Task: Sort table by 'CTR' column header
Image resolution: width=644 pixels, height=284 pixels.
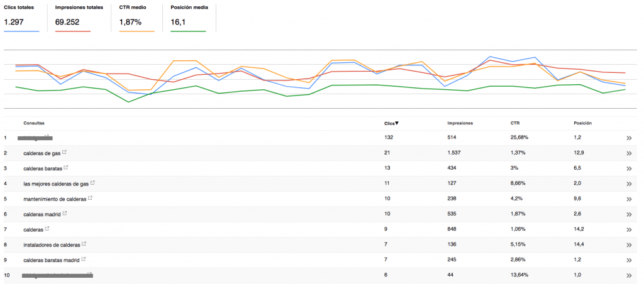Action: 514,123
